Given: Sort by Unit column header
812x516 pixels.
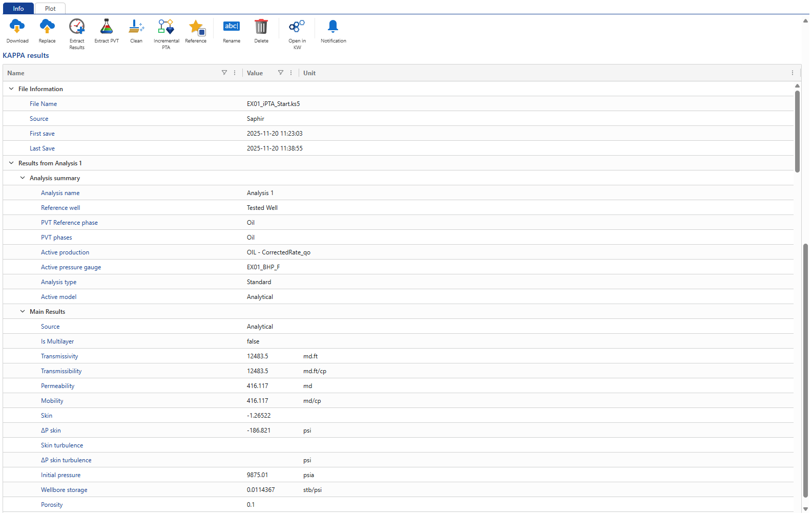Looking at the screenshot, I should tap(309, 73).
